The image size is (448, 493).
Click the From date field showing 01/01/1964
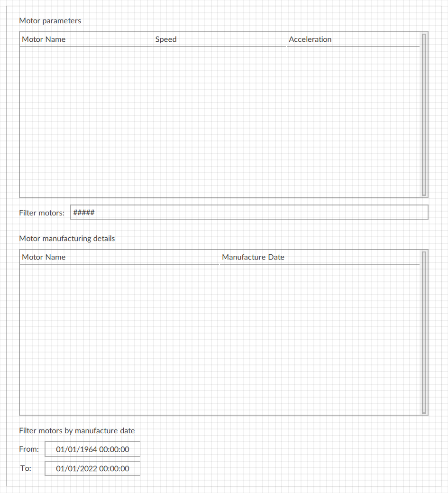92,449
